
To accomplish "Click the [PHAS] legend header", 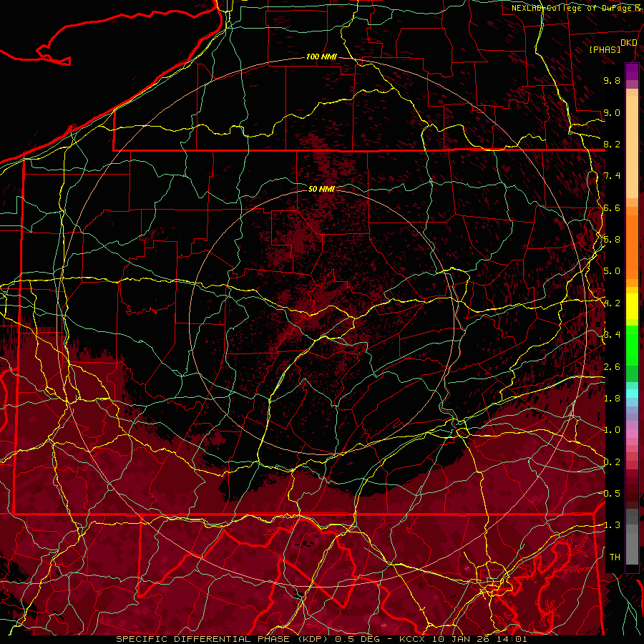I will coord(605,49).
